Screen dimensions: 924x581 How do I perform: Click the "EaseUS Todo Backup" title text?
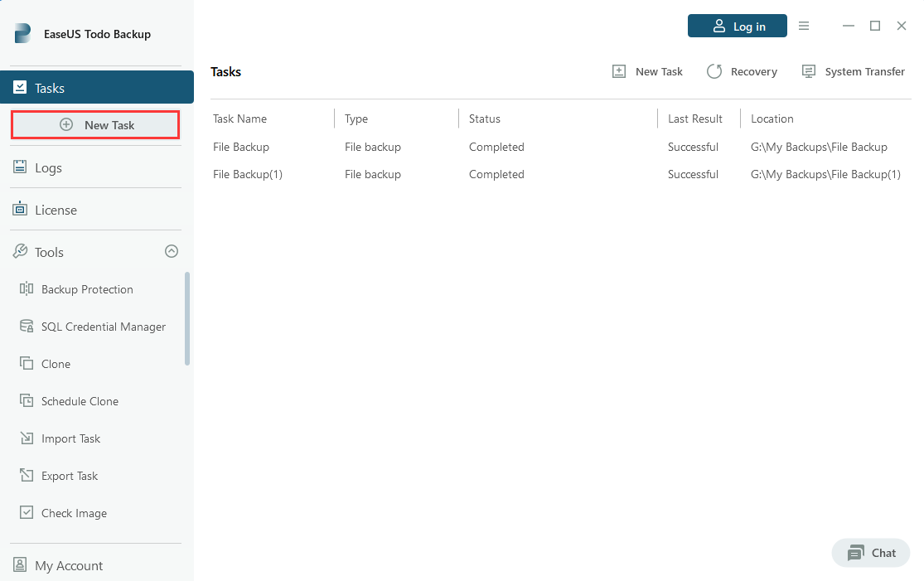[x=97, y=34]
